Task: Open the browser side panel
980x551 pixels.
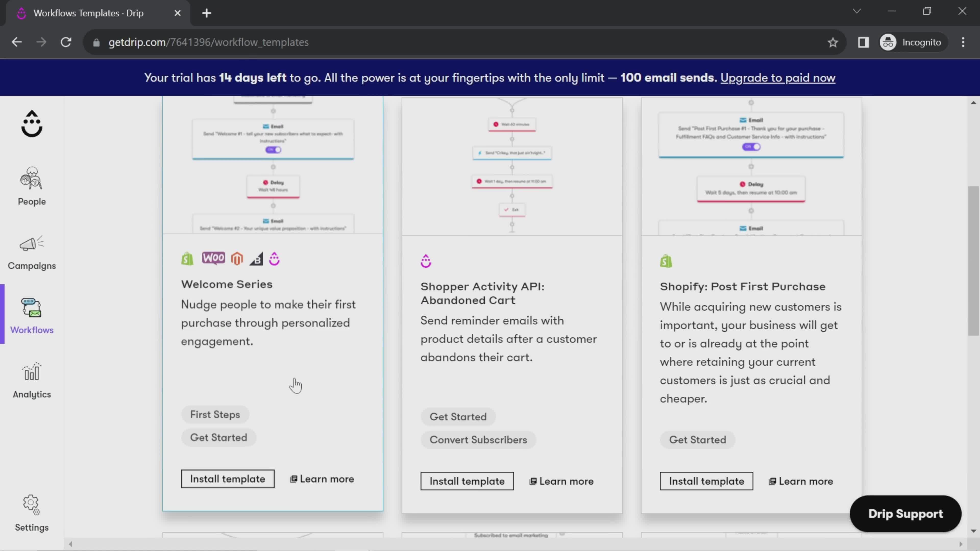Action: click(x=863, y=42)
